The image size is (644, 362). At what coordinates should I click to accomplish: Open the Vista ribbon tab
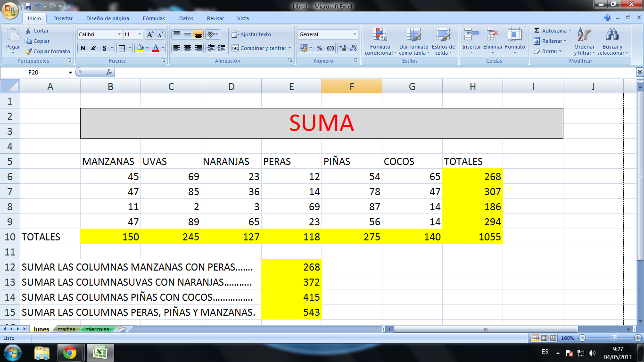[243, 18]
